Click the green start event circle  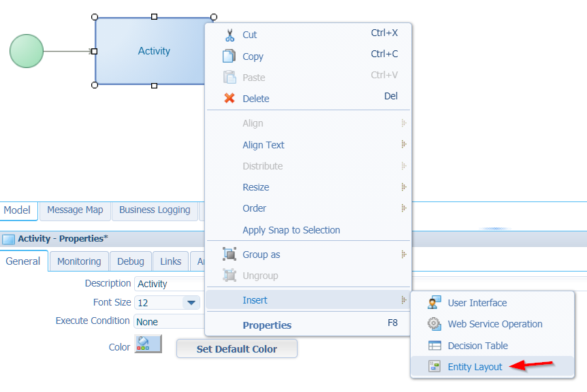27,51
